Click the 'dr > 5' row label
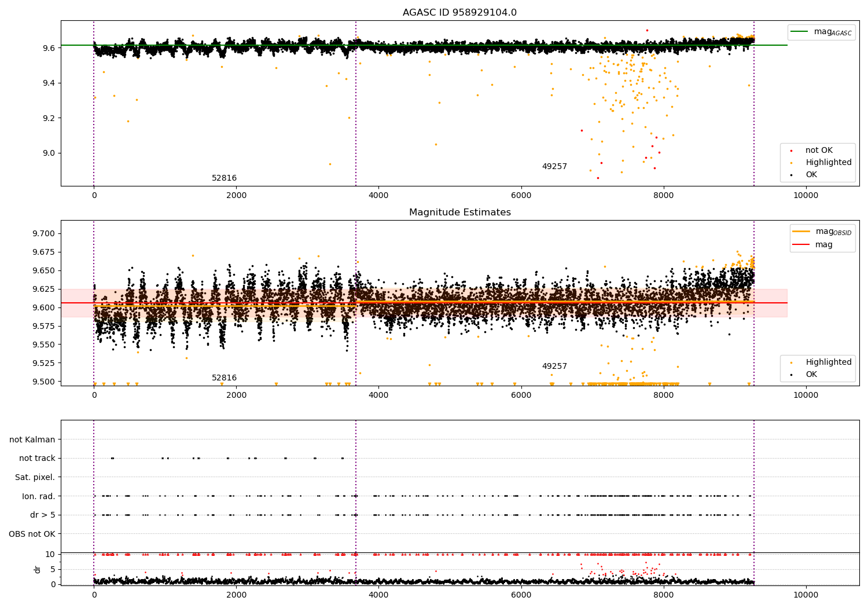 (x=43, y=515)
